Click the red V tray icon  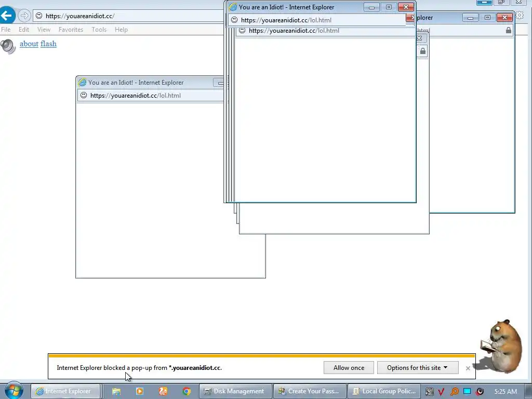tap(441, 392)
